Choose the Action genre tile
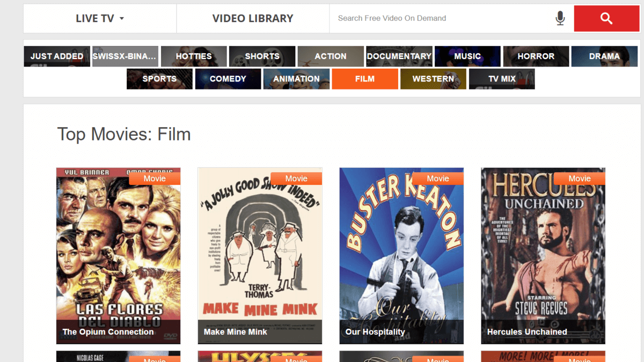Screen dimensions: 644x362 pyautogui.click(x=331, y=56)
